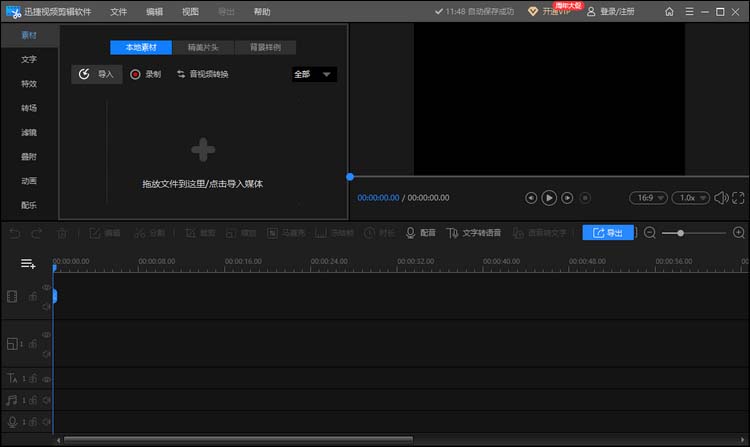Mute the music track speaker
This screenshot has width=750, height=447.
click(x=46, y=400)
